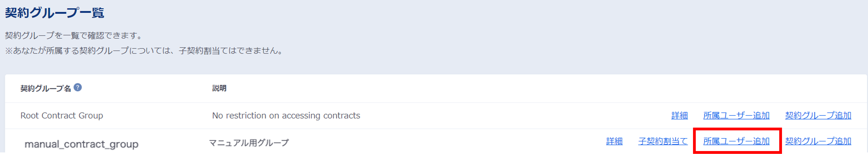Click the 説明 column header
The height and width of the screenshot is (154, 868).
pos(219,88)
